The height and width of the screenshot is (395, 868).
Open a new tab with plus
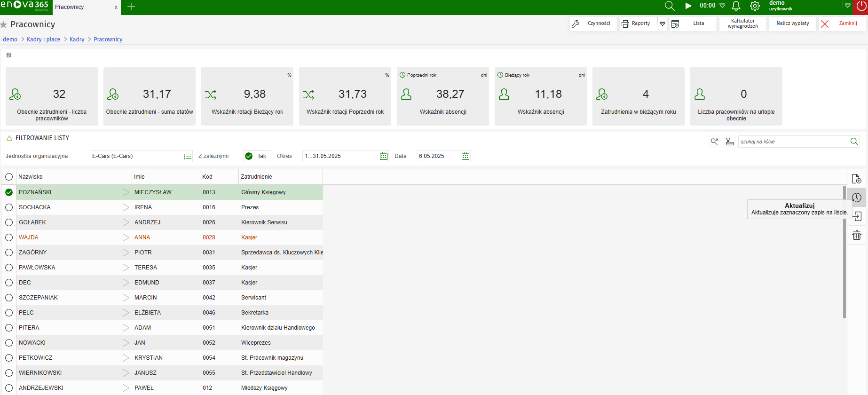pyautogui.click(x=131, y=7)
